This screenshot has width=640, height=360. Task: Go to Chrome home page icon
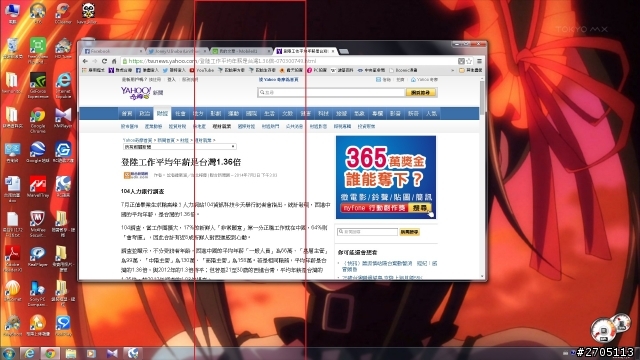click(x=114, y=61)
